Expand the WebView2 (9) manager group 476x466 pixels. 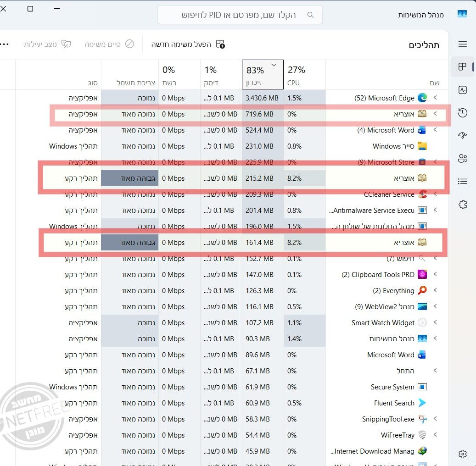coord(435,306)
